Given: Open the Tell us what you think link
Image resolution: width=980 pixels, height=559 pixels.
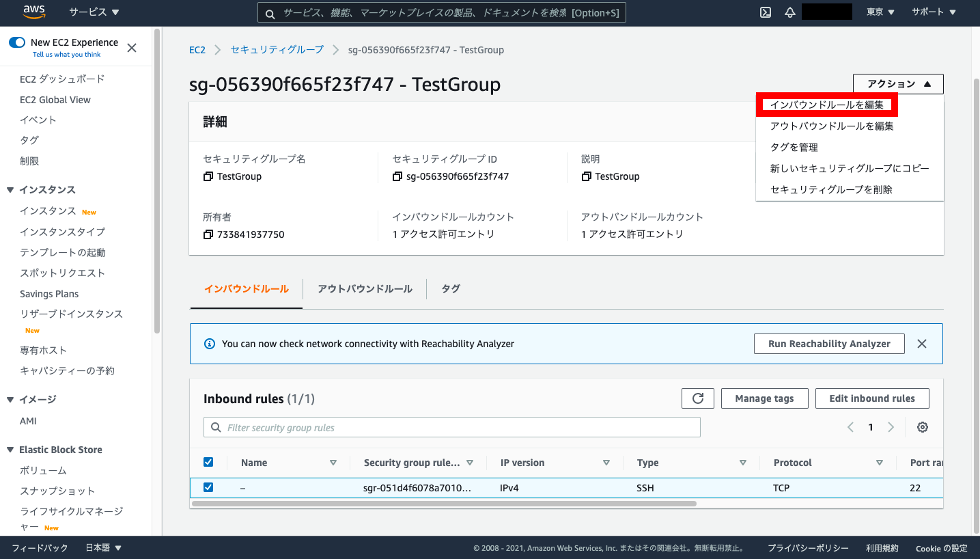Looking at the screenshot, I should click(66, 55).
